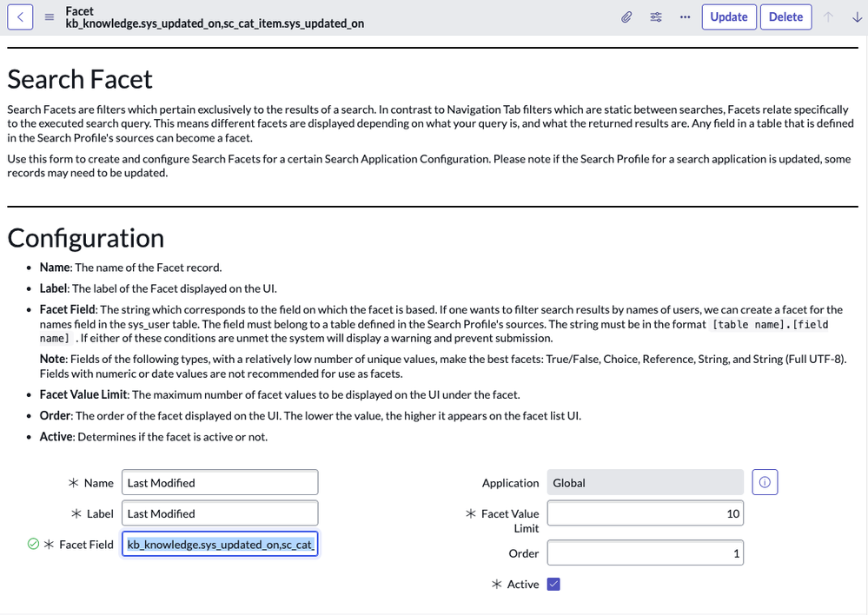Click the Name input field
Viewport: 868px width, 615px height.
(220, 482)
